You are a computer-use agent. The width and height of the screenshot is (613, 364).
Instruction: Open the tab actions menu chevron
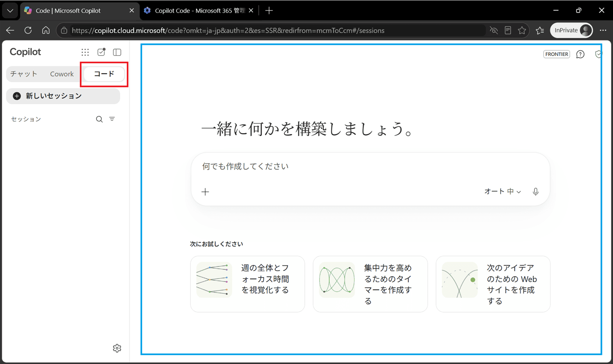click(x=10, y=11)
